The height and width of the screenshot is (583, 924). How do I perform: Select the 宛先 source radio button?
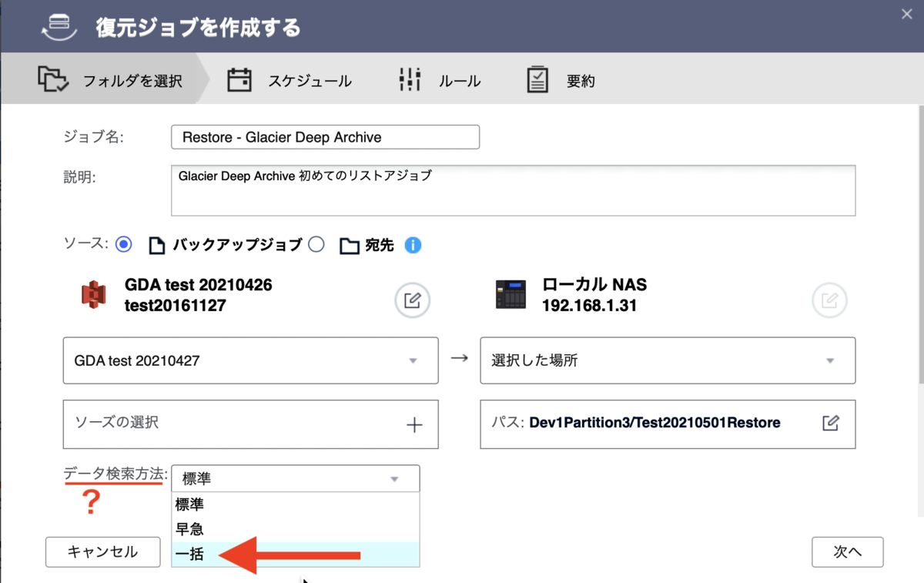[316, 245]
